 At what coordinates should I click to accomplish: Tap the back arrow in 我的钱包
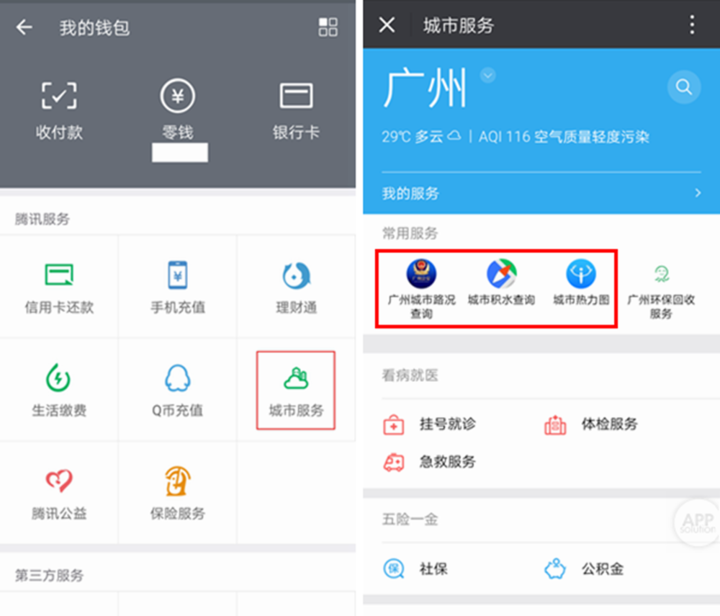click(x=24, y=27)
